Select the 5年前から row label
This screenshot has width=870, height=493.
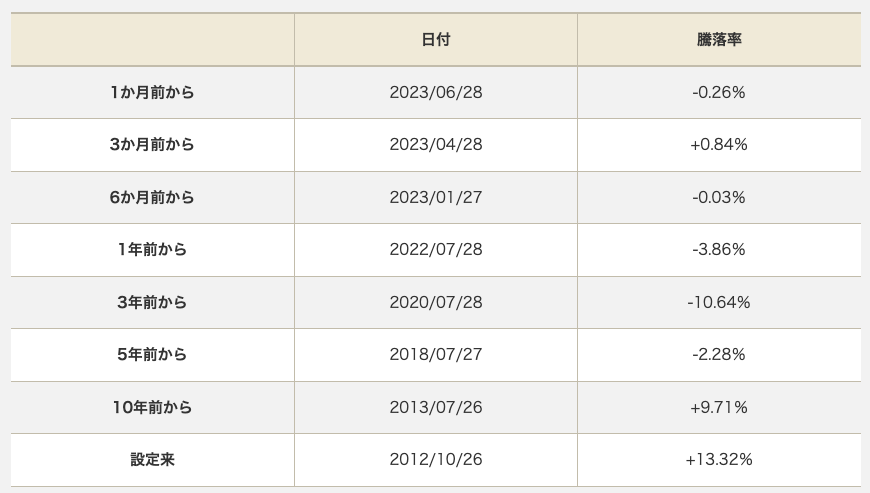[152, 355]
